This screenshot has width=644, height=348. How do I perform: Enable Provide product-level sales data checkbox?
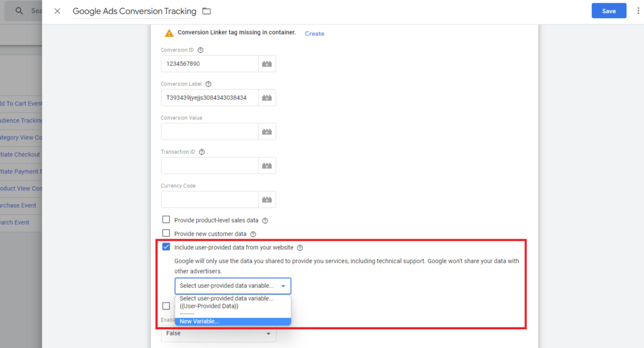coord(166,220)
